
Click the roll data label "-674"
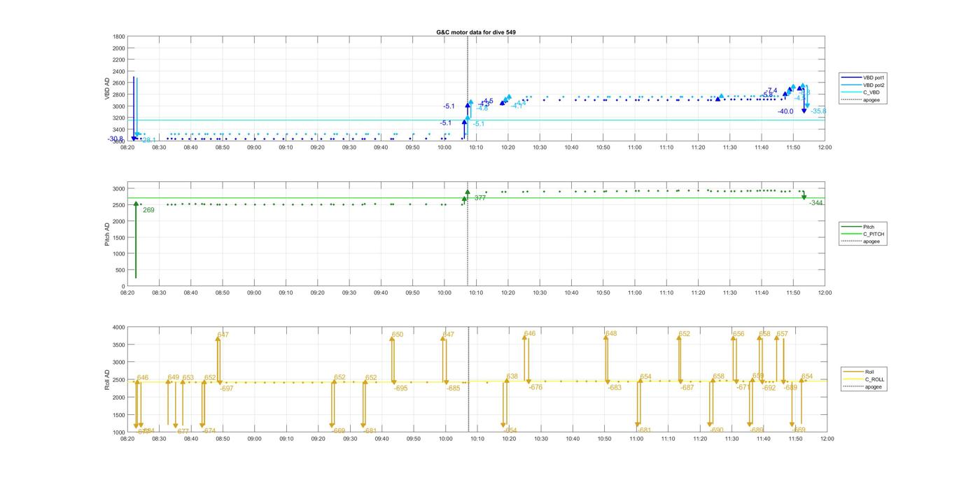click(209, 431)
